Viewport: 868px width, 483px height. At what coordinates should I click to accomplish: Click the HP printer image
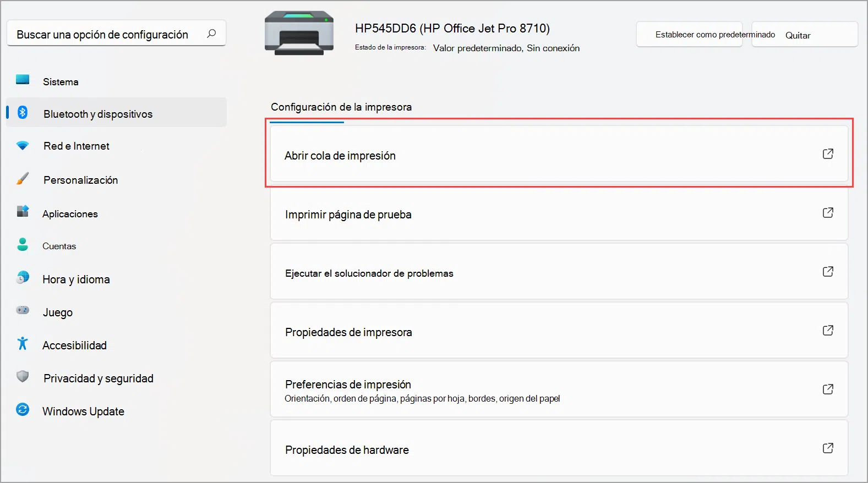point(299,34)
